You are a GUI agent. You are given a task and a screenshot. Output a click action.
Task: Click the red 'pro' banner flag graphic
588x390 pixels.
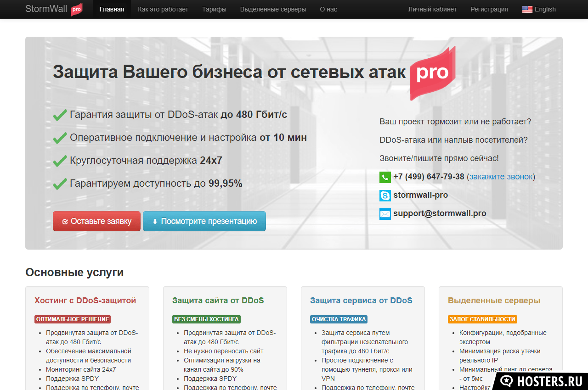pos(432,73)
